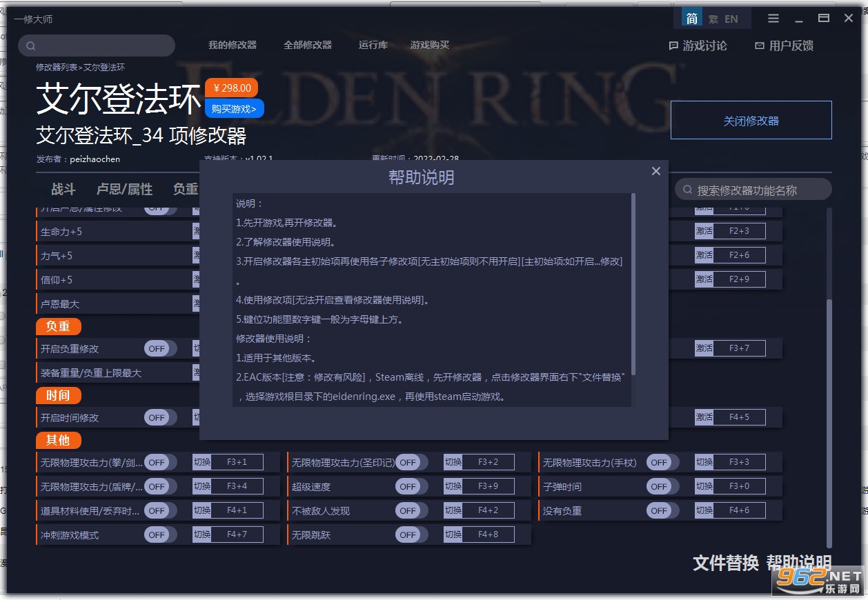Screen dimensions: 868x600
Task: Click F3+3 hotkey box
Action: [739, 462]
